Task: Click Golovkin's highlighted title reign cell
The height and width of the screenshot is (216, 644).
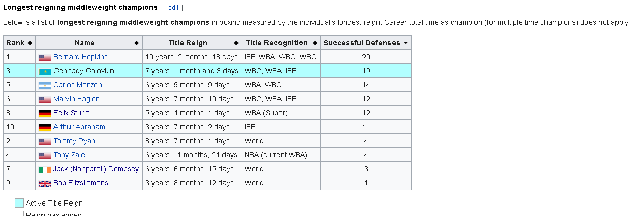Action: point(192,71)
